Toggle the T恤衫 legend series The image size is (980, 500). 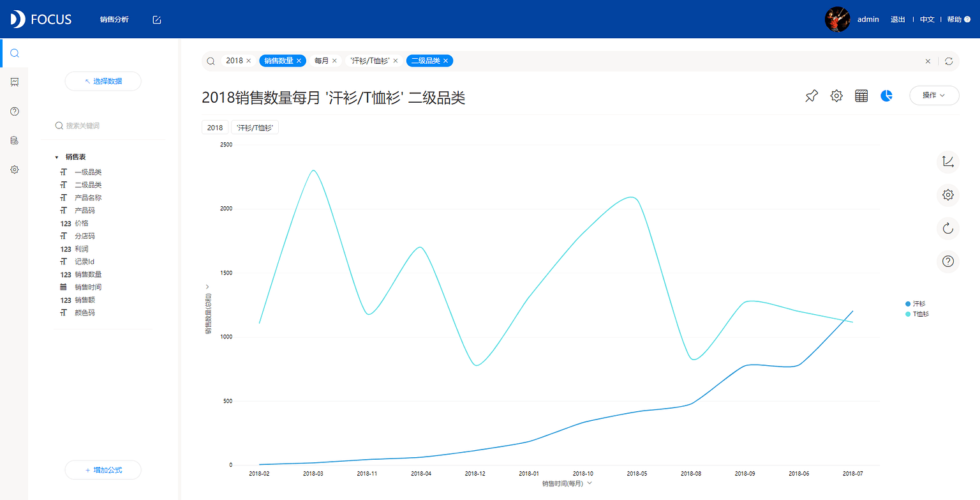(917, 314)
